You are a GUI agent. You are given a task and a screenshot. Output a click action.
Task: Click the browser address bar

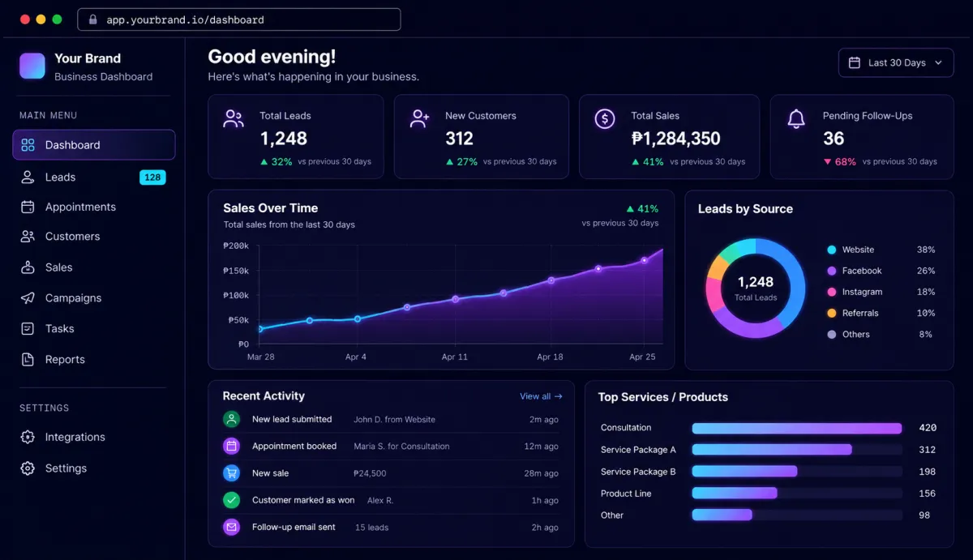pos(239,19)
